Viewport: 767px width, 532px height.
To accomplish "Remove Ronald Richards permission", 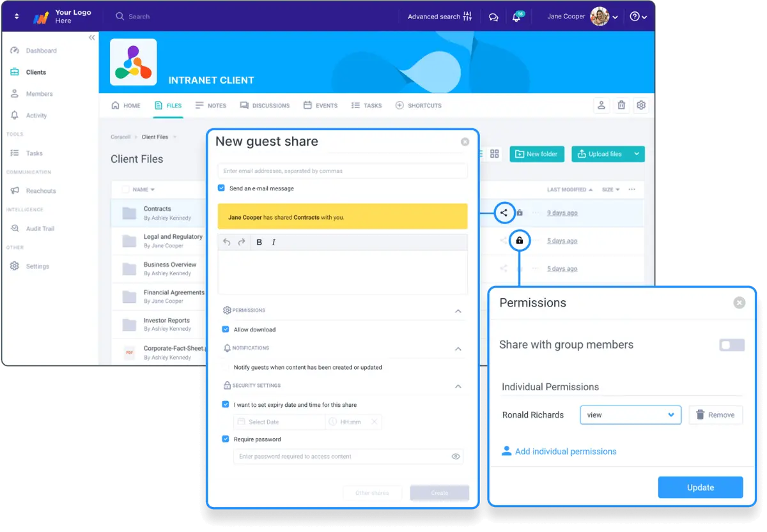I will (x=716, y=415).
